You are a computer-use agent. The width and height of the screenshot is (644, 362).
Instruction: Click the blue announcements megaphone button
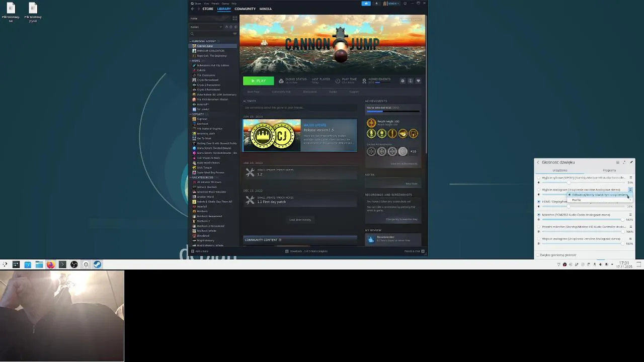coord(366,4)
